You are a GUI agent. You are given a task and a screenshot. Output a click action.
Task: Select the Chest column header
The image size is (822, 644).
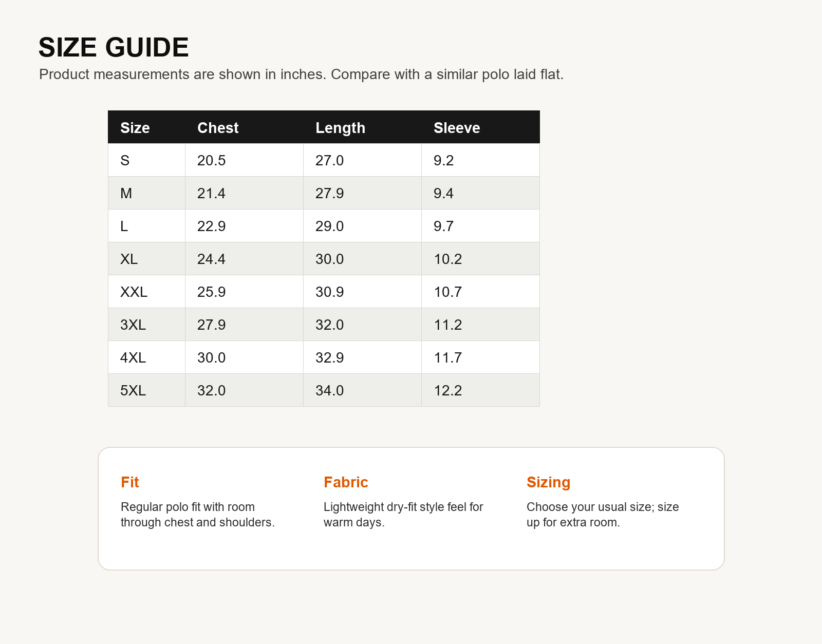coord(218,127)
